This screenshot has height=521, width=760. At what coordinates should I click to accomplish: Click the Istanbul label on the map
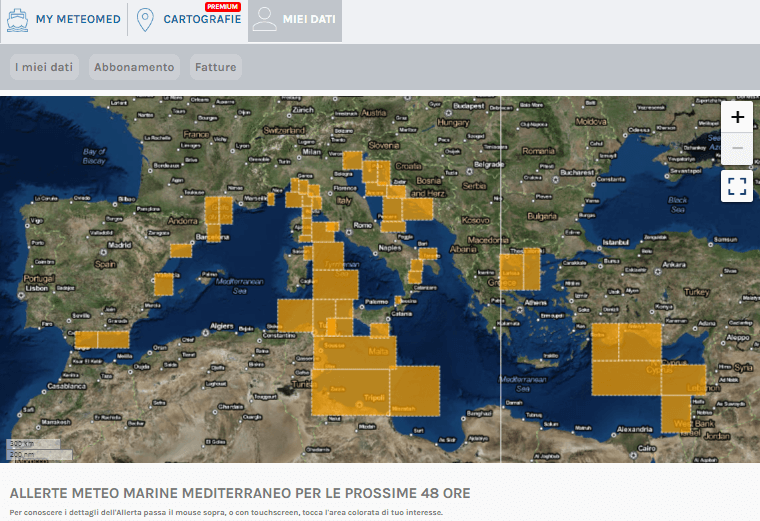(616, 242)
